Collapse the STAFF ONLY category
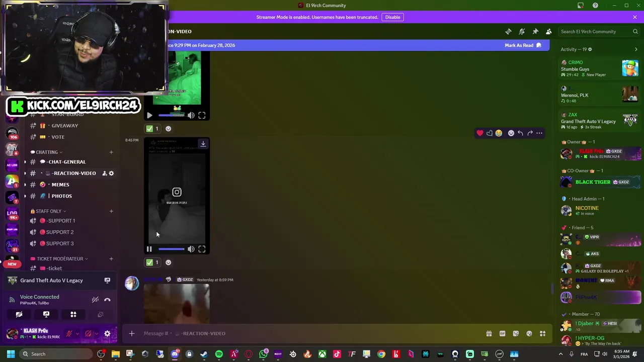The width and height of the screenshot is (644, 362). (x=48, y=211)
